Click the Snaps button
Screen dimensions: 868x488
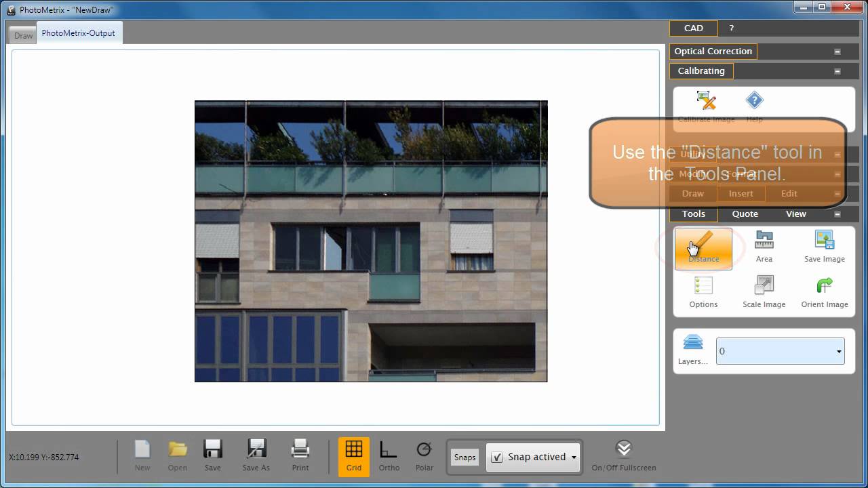[x=465, y=457]
